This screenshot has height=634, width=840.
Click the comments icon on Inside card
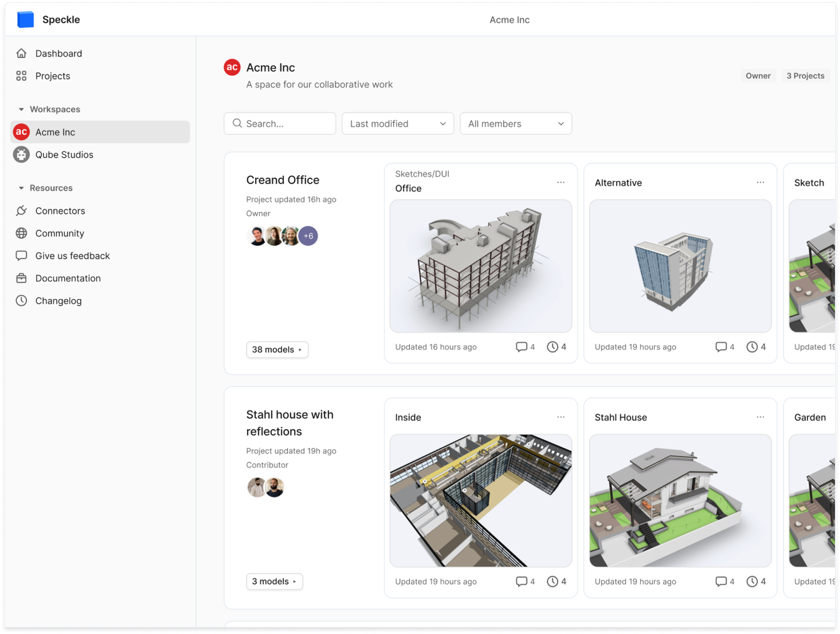[x=521, y=582]
